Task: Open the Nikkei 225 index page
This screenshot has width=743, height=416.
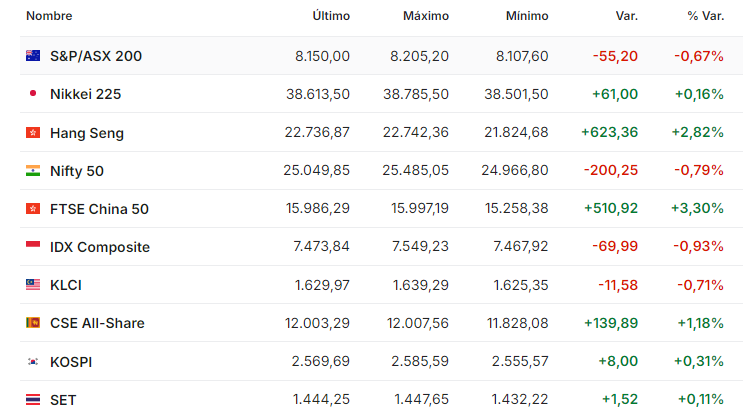Action: (x=85, y=94)
